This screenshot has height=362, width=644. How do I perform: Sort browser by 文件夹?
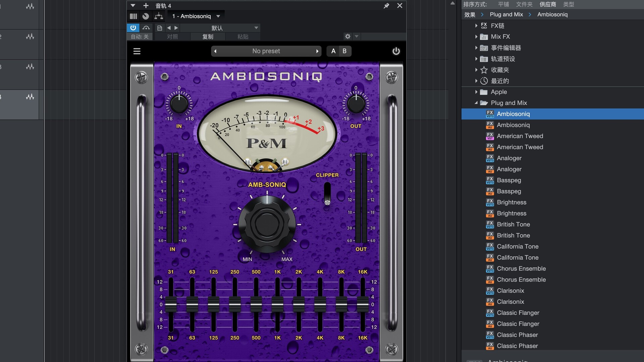point(524,4)
